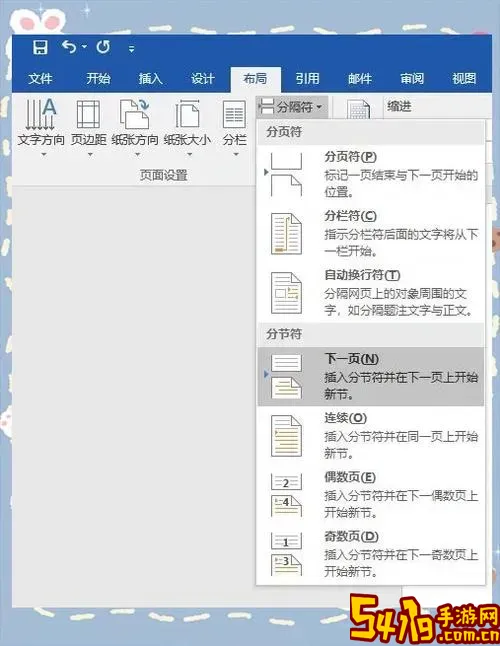
Task: Click the column break icon beside 分栏符(C)
Action: point(286,234)
